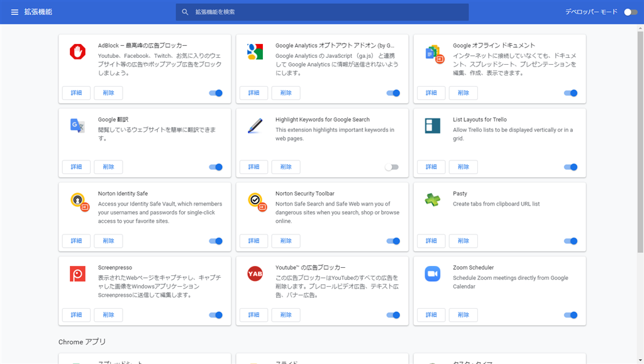
Task: Click the YAB YouTube ad blocker icon
Action: [x=255, y=273]
